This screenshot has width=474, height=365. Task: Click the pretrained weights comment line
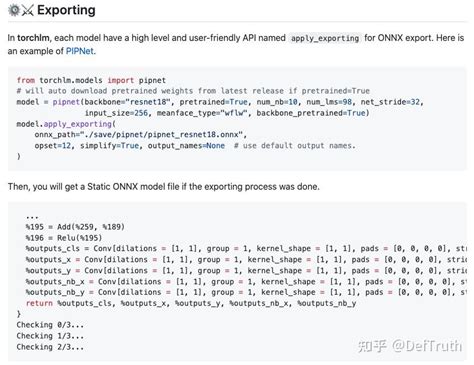pos(193,91)
